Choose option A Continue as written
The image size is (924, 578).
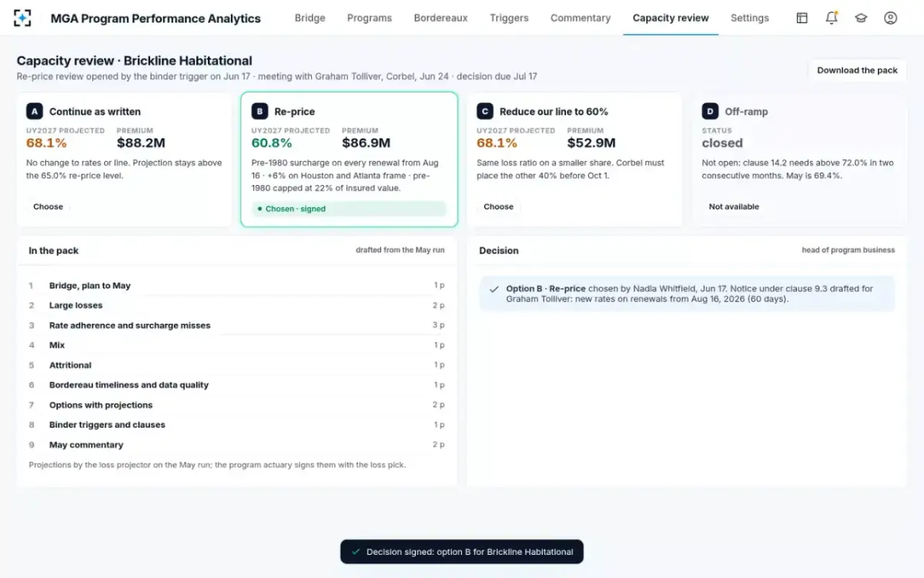coord(48,207)
